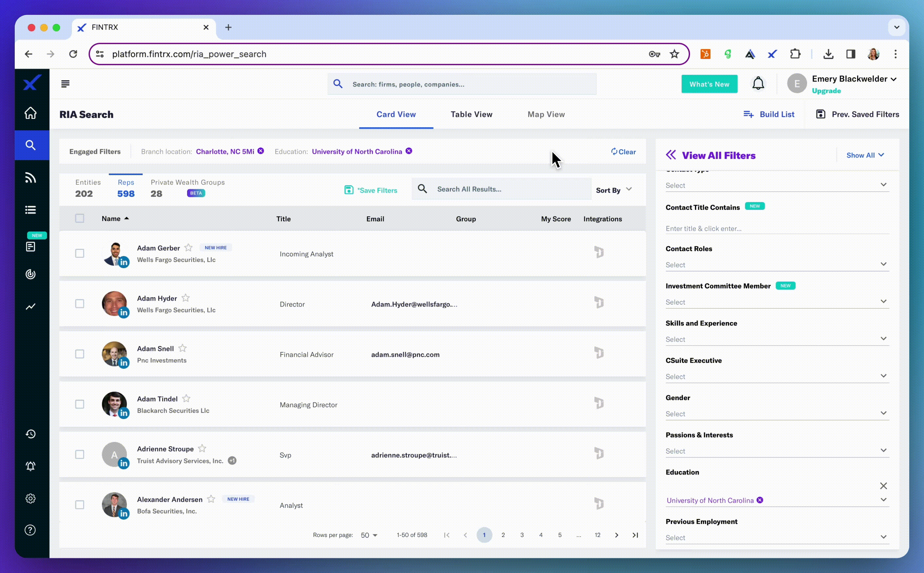Click the FINTRX home icon in sidebar
Image resolution: width=924 pixels, height=573 pixels.
click(31, 114)
